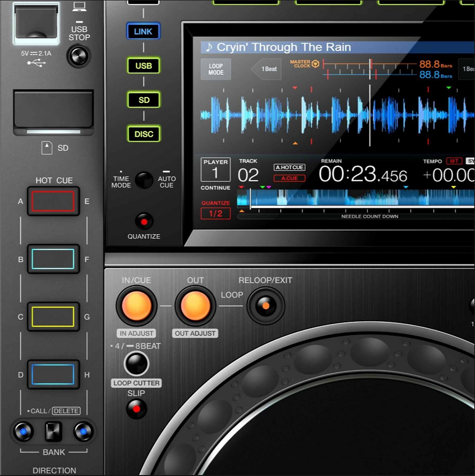Trigger Hot Cue D blue pad
This screenshot has height=476, width=475.
(x=53, y=374)
